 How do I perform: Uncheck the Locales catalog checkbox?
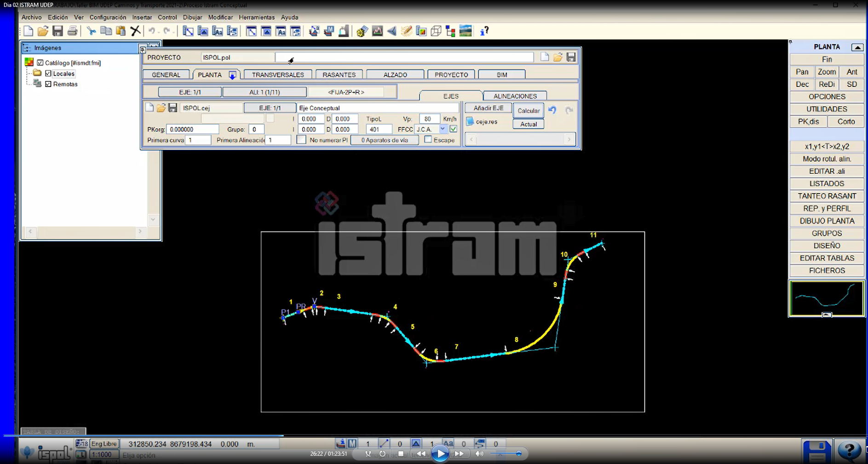(x=48, y=74)
